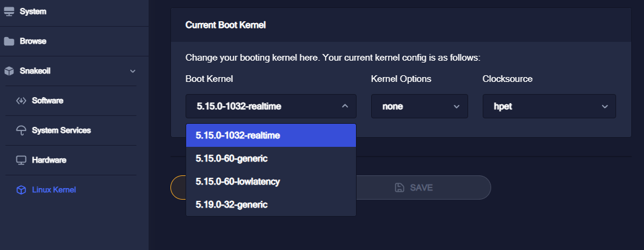Click the floppy disk icon on SAVE
This screenshot has height=250, width=644.
(400, 187)
